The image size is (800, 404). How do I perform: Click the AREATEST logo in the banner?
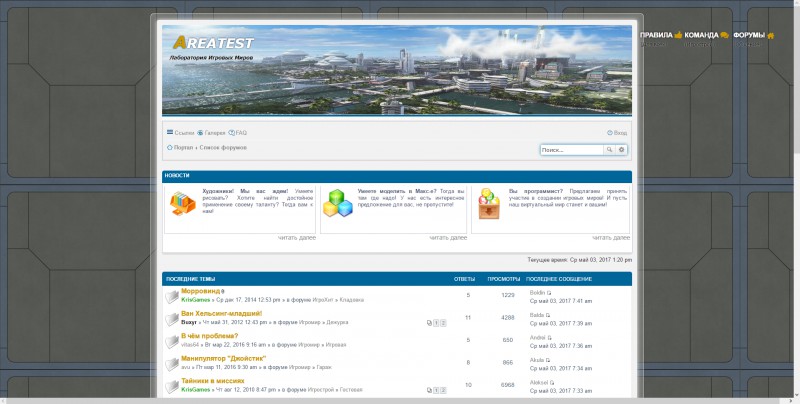tap(213, 43)
